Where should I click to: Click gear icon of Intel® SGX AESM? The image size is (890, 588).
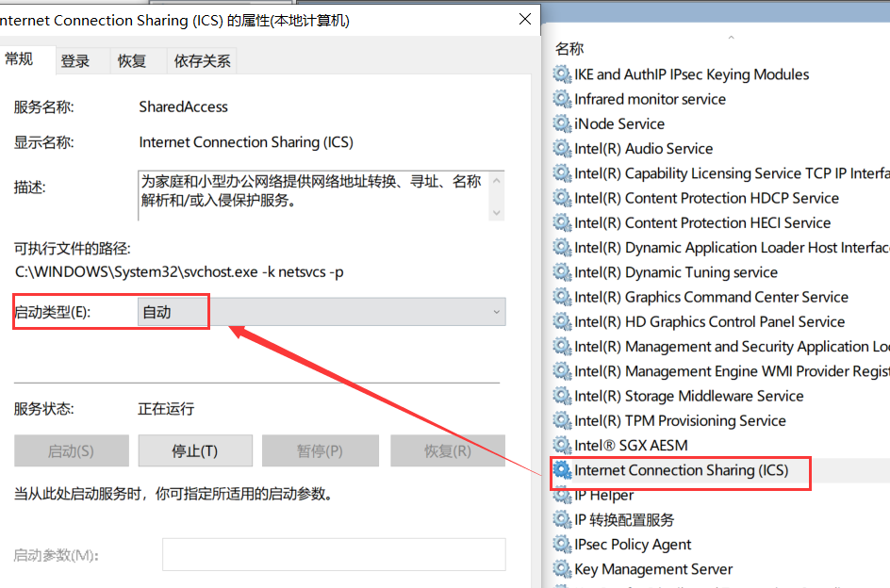(562, 446)
